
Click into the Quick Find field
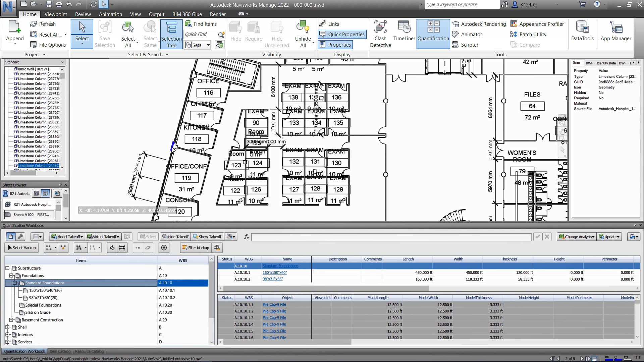click(201, 34)
